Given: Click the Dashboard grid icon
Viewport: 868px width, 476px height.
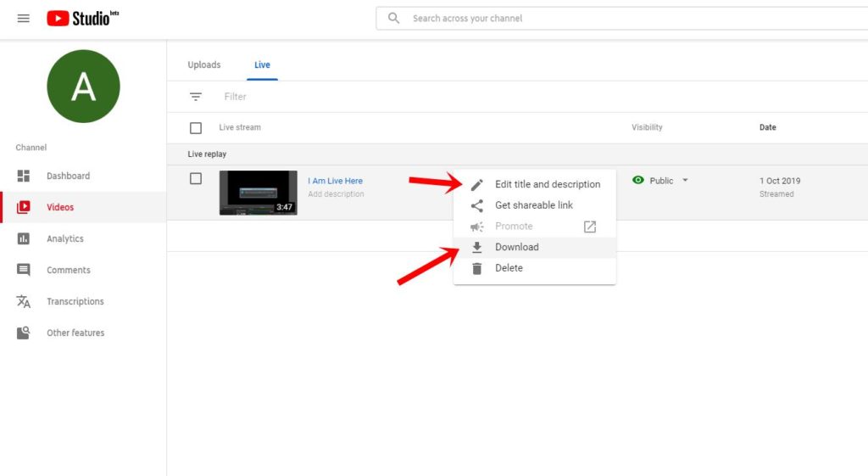Looking at the screenshot, I should click(23, 176).
